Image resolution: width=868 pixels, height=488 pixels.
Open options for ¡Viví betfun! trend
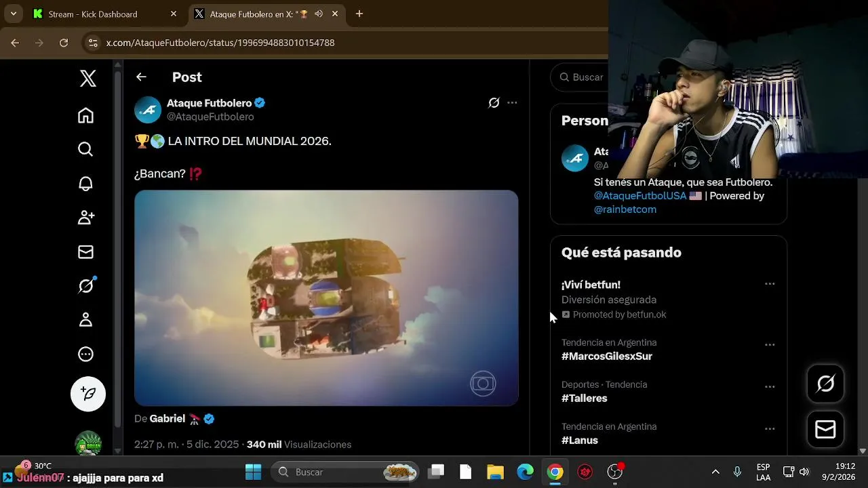click(x=770, y=284)
